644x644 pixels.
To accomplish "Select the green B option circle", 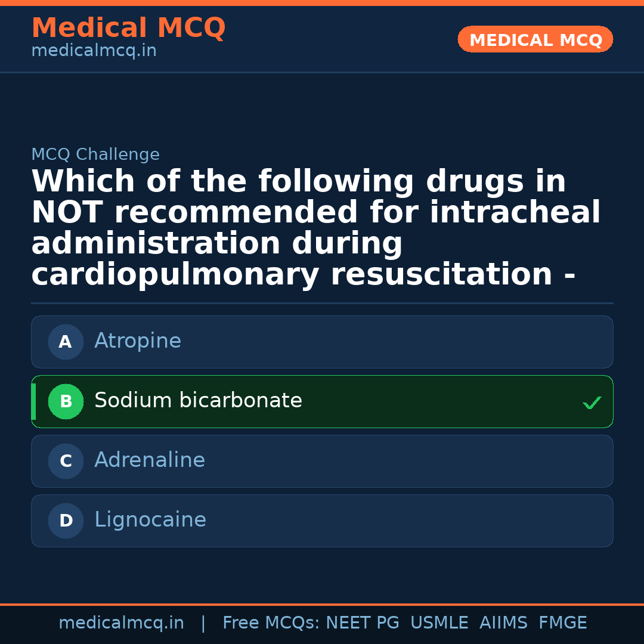I will click(66, 401).
